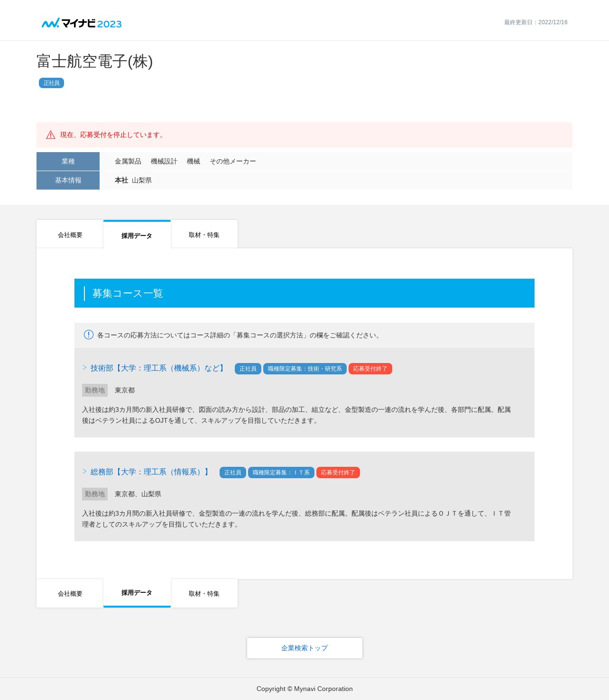Select bottom 採用データ tab
The image size is (609, 700).
(137, 593)
